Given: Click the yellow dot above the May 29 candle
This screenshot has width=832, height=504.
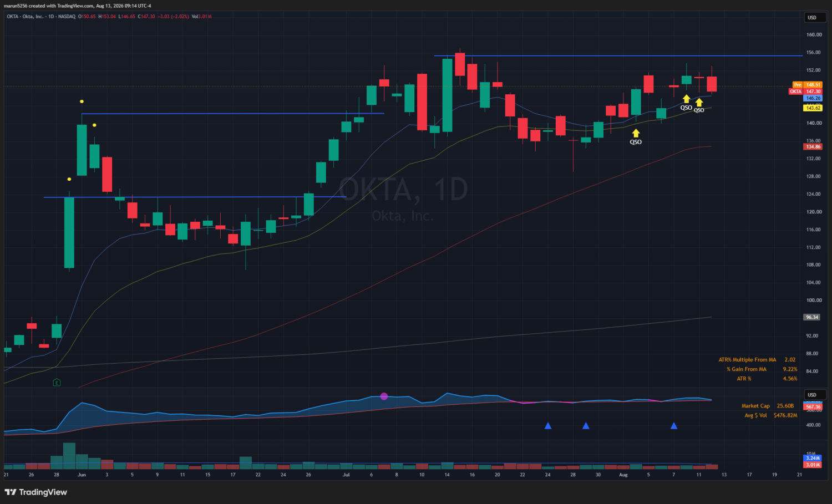Looking at the screenshot, I should [69, 179].
